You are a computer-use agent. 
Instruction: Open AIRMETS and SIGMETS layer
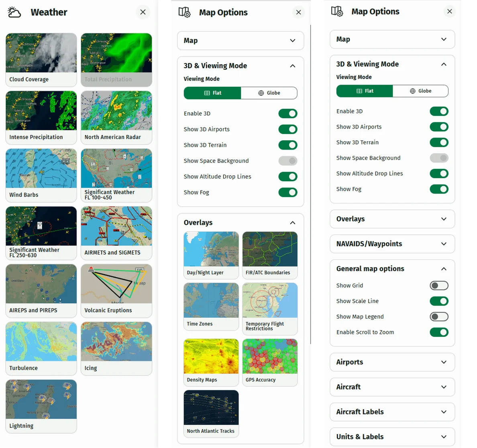pos(116,233)
